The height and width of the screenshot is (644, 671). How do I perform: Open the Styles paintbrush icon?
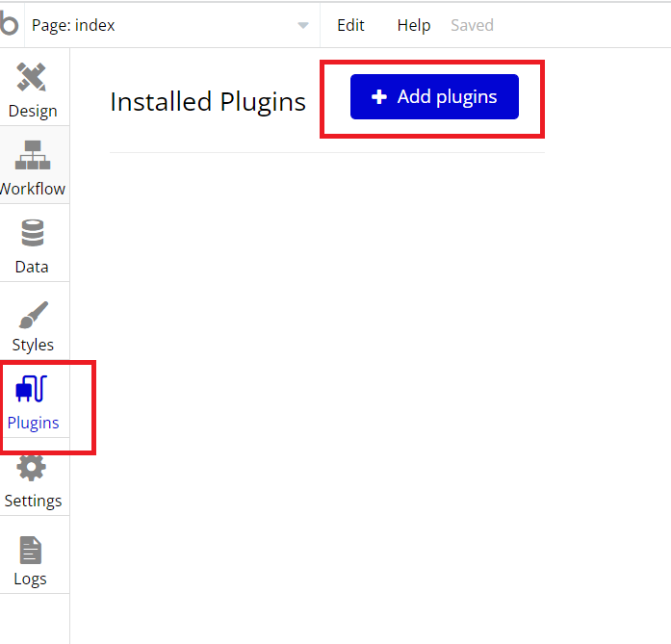click(34, 315)
